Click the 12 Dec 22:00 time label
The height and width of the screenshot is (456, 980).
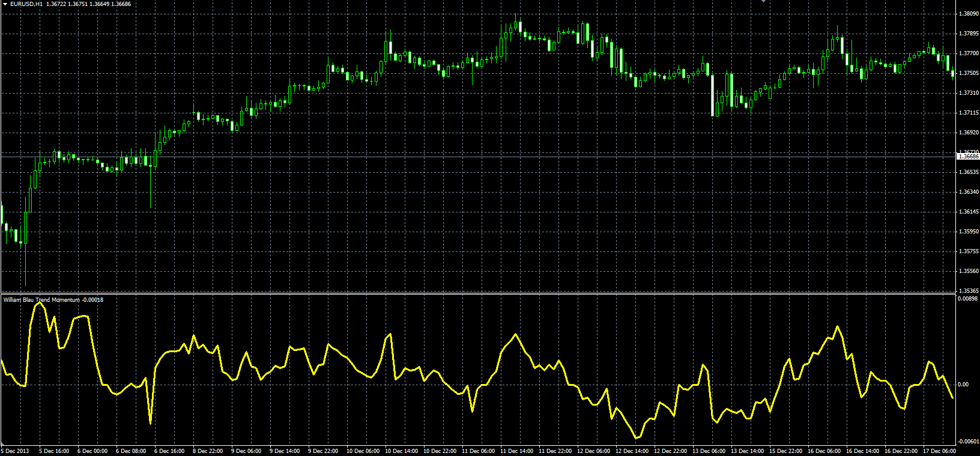pyautogui.click(x=671, y=451)
